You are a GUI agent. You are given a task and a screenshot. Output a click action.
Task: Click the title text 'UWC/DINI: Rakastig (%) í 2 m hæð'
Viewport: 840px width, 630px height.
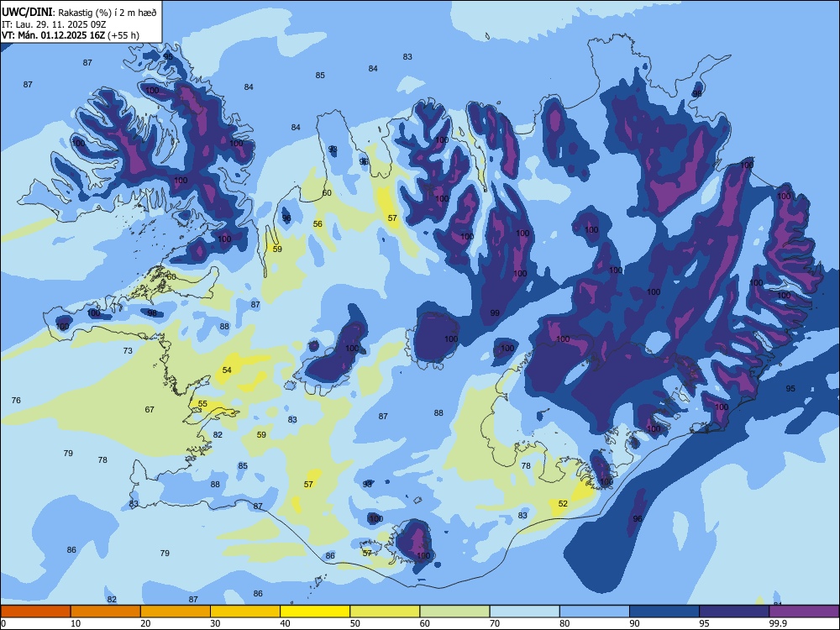coord(79,13)
